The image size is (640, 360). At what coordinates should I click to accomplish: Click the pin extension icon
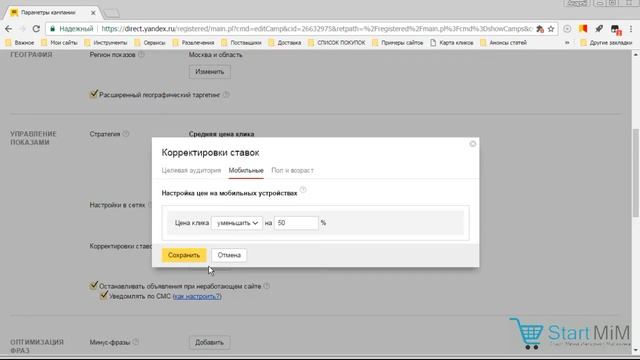coord(599,29)
